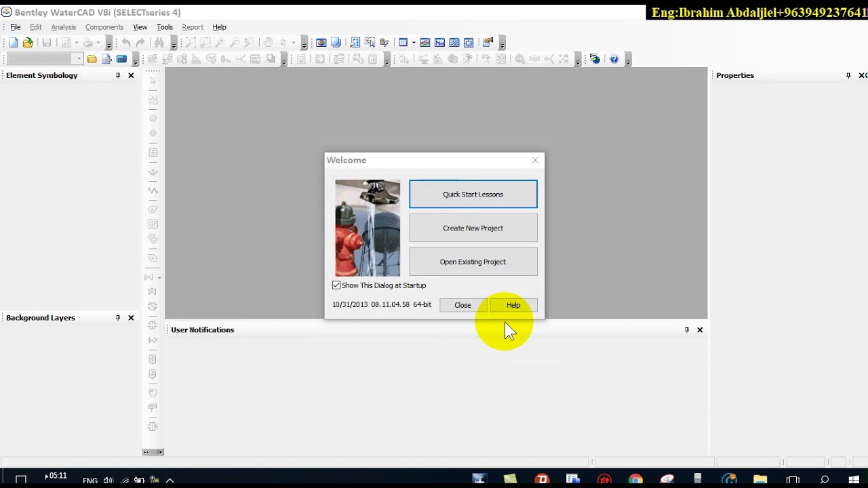
Task: Pin the Properties panel
Action: tap(848, 75)
